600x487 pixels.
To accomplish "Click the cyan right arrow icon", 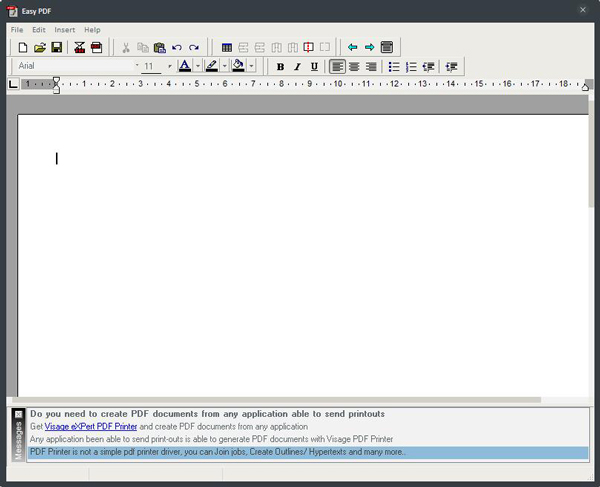I will pos(369,47).
